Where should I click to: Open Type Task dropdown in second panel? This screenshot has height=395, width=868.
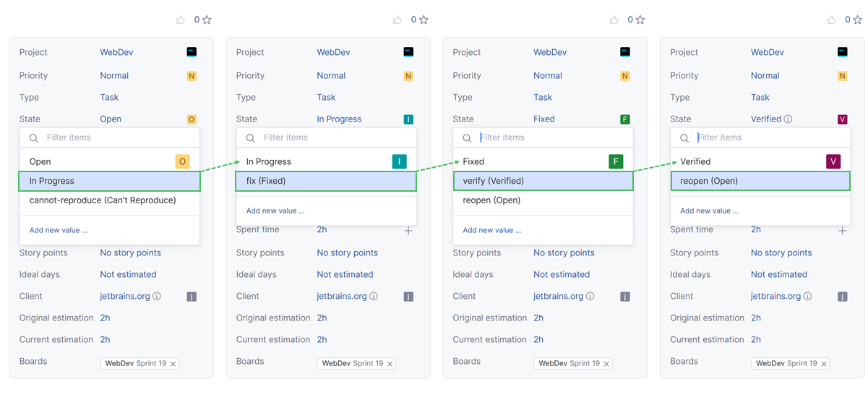(x=326, y=98)
